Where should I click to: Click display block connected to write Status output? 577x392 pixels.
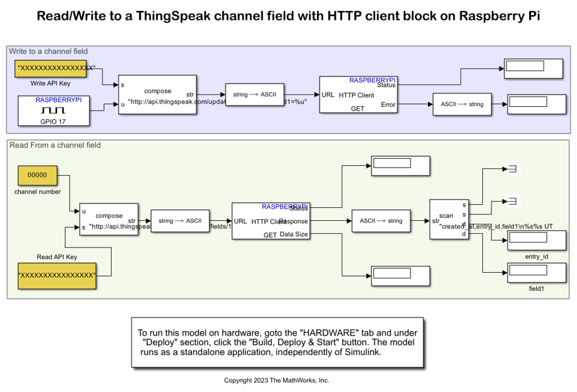[533, 69]
